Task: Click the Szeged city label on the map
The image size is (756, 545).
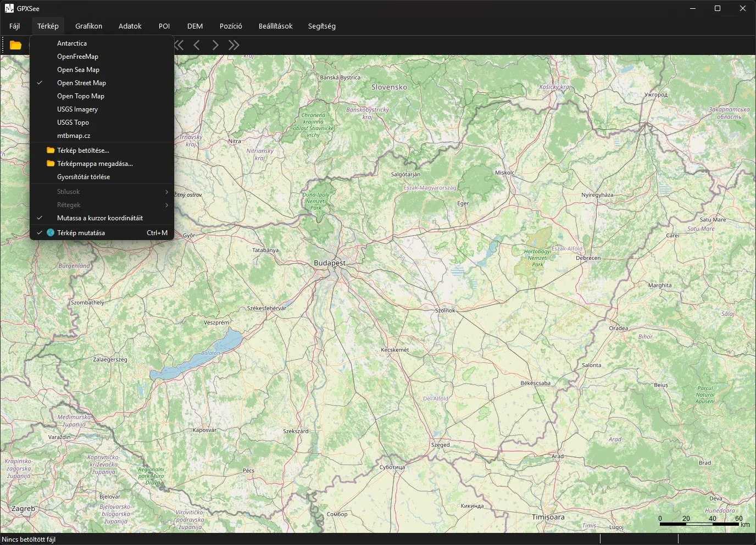Action: pos(441,444)
